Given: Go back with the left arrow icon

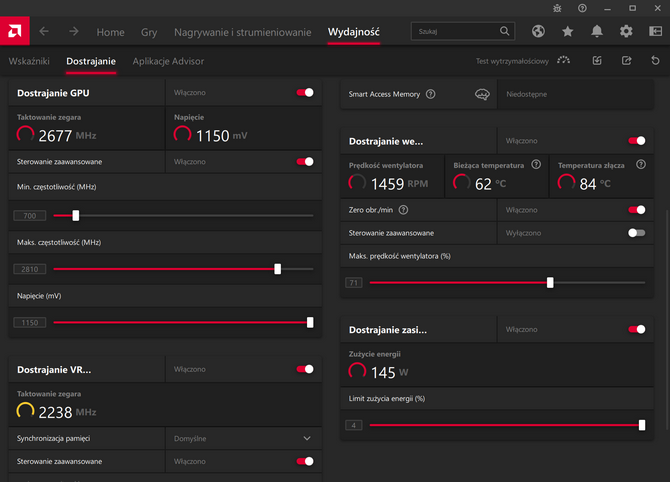Looking at the screenshot, I should [x=44, y=31].
